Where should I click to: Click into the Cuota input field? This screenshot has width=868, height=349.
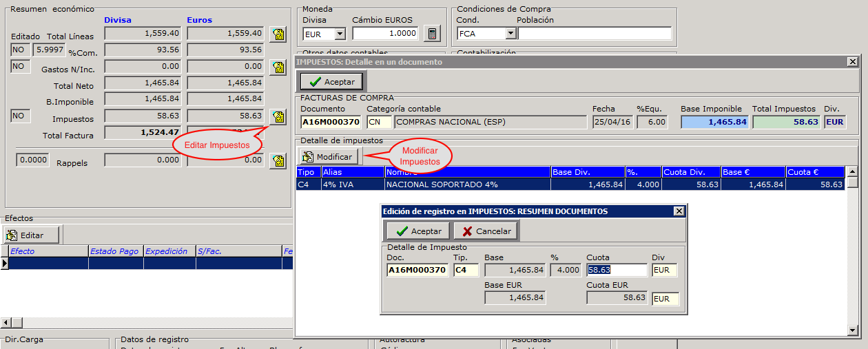pyautogui.click(x=616, y=270)
